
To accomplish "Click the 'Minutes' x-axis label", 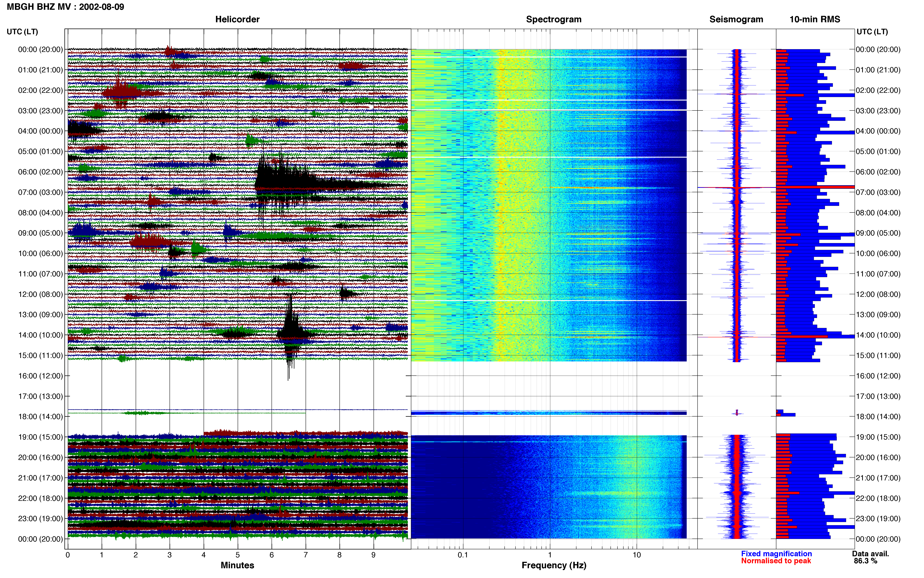I will 237,565.
